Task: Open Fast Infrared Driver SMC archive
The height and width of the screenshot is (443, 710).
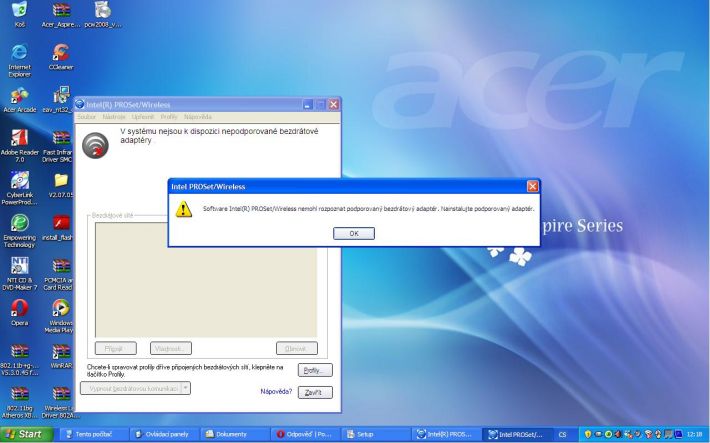Action: pos(58,146)
